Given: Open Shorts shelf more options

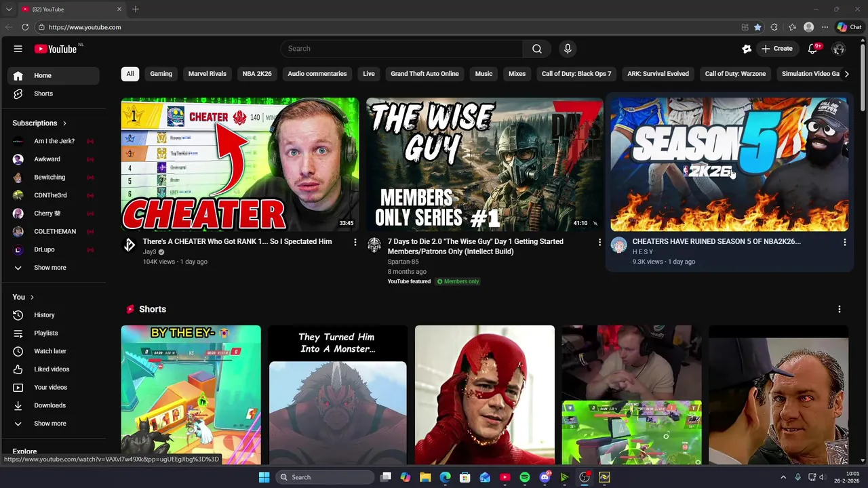Looking at the screenshot, I should tap(840, 309).
